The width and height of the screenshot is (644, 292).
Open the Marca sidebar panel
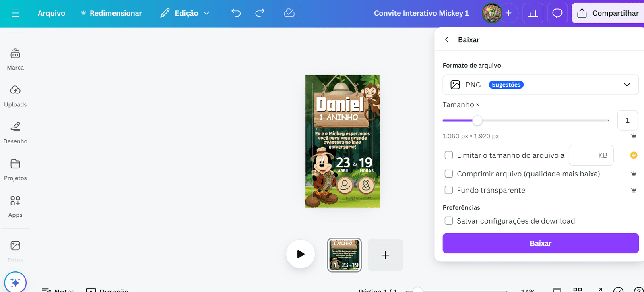tap(15, 60)
